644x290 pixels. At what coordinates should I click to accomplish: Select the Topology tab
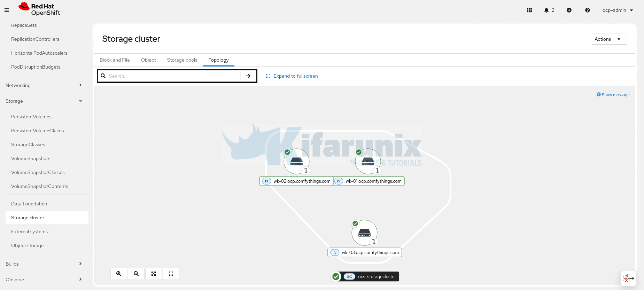[218, 60]
